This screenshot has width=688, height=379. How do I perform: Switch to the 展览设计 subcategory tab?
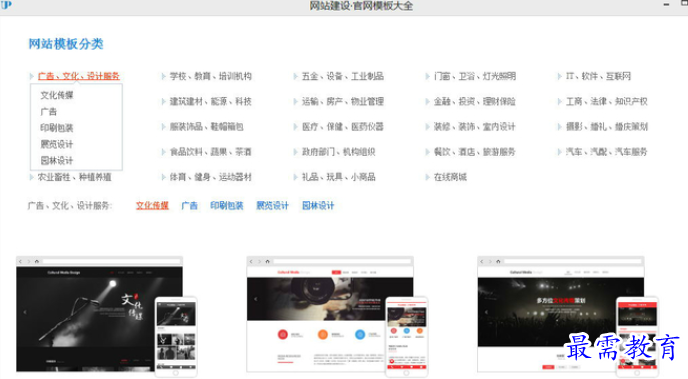[272, 206]
